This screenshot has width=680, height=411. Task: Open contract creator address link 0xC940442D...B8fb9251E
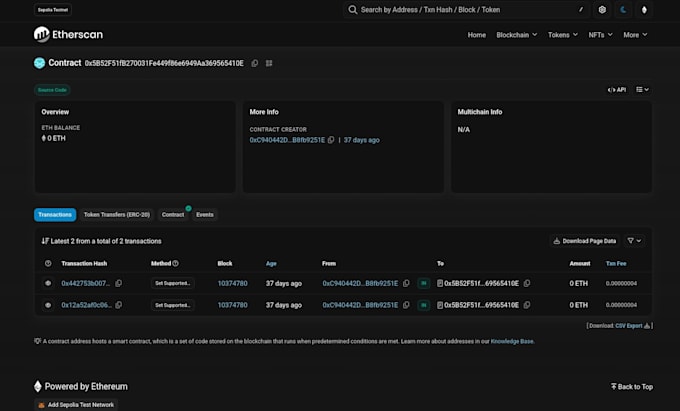coord(287,140)
